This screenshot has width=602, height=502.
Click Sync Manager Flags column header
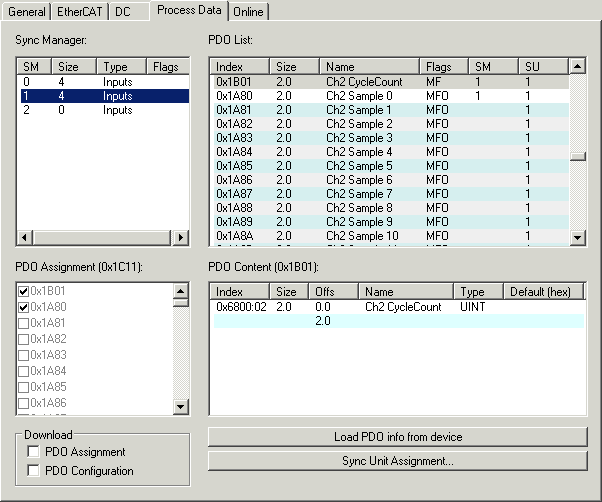(168, 66)
